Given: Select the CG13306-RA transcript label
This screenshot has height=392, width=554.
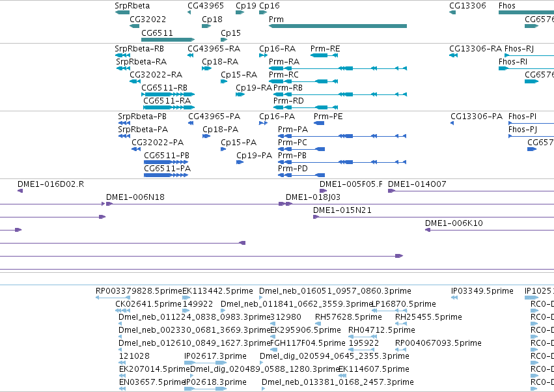Looking at the screenshot, I should [475, 48].
